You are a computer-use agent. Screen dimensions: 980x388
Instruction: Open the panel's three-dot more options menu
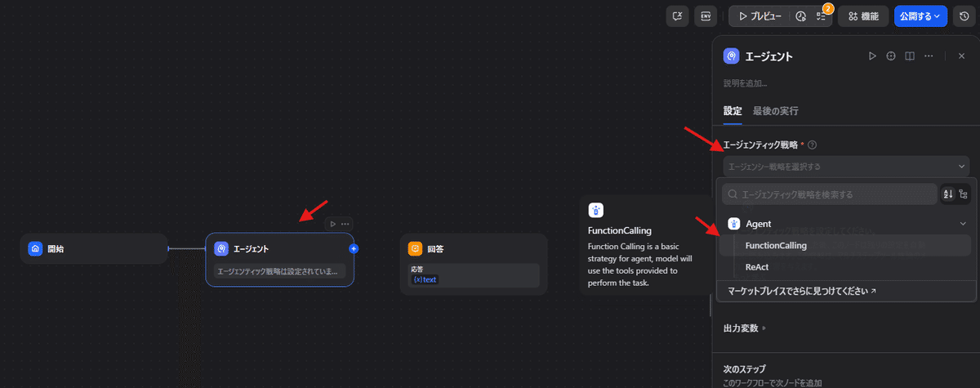(x=929, y=56)
